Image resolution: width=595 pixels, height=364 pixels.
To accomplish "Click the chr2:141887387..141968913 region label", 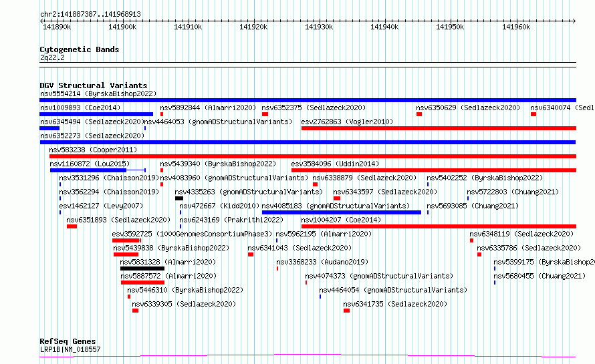I will (90, 14).
